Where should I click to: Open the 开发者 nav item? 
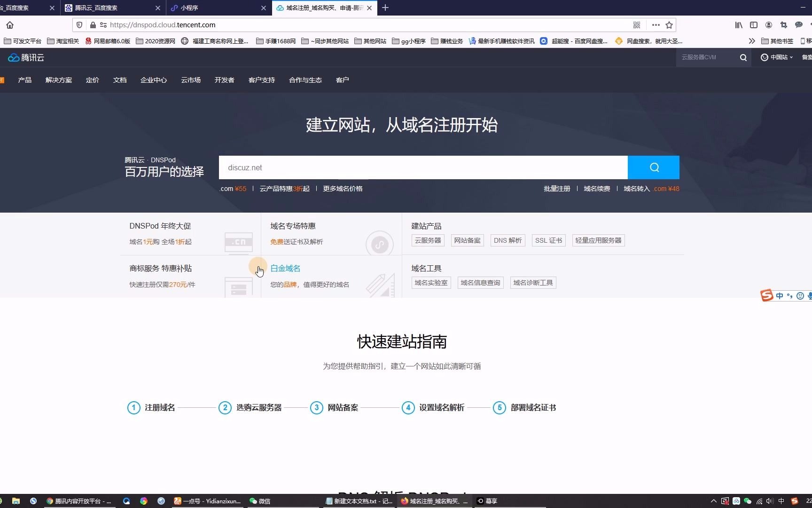pyautogui.click(x=225, y=80)
